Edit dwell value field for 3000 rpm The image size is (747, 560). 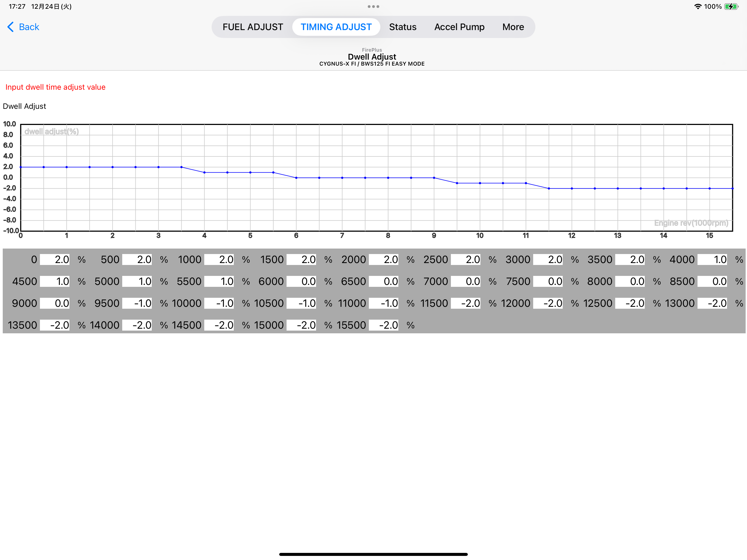point(548,259)
